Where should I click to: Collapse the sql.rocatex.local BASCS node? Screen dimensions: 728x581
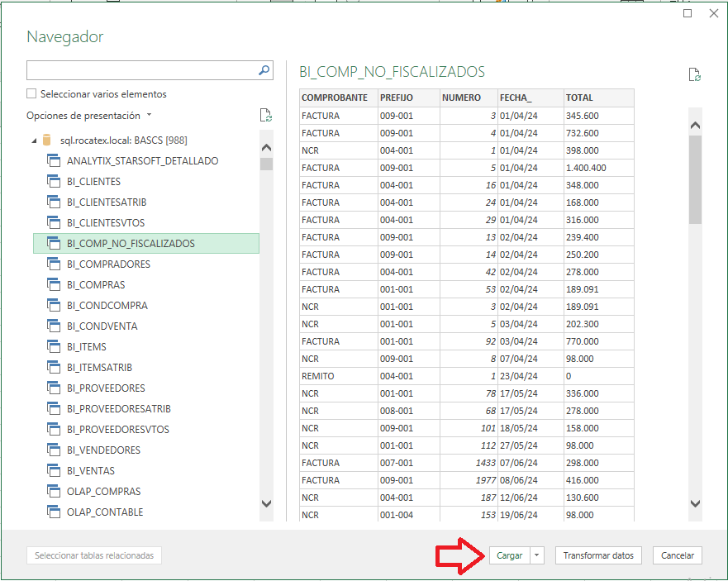pyautogui.click(x=34, y=140)
